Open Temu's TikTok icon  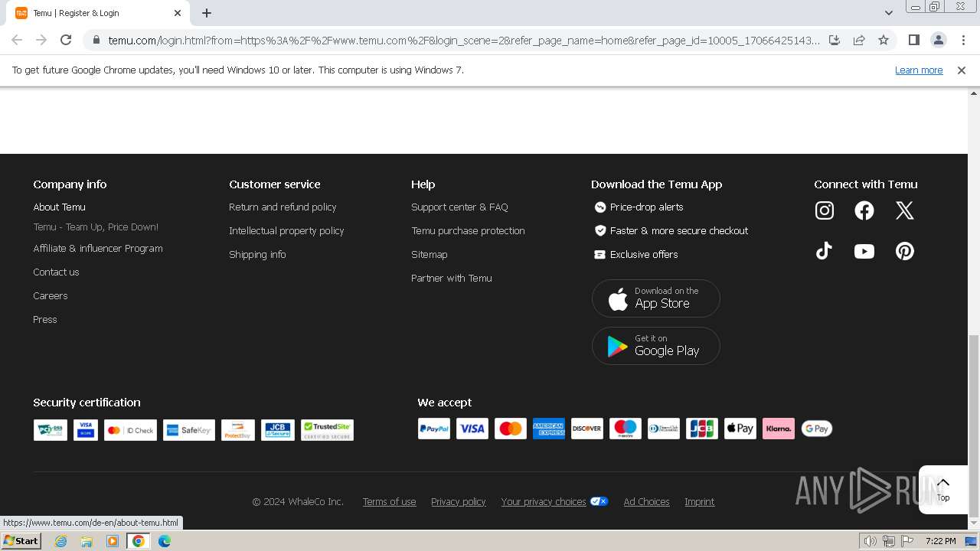click(825, 251)
